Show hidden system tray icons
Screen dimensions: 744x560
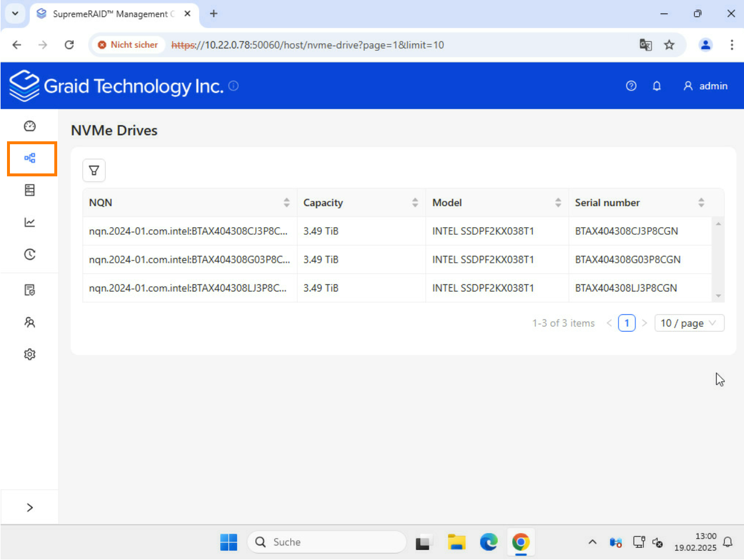[x=592, y=542]
